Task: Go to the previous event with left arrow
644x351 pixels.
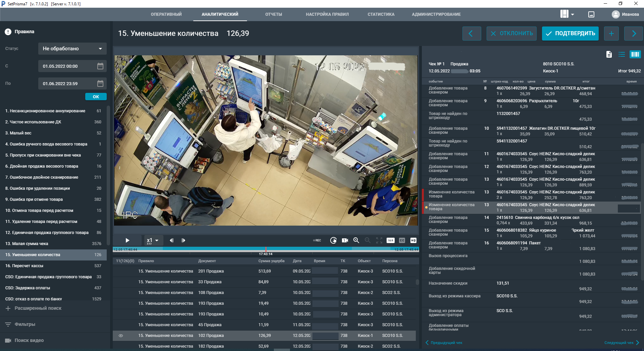Action: 472,34
